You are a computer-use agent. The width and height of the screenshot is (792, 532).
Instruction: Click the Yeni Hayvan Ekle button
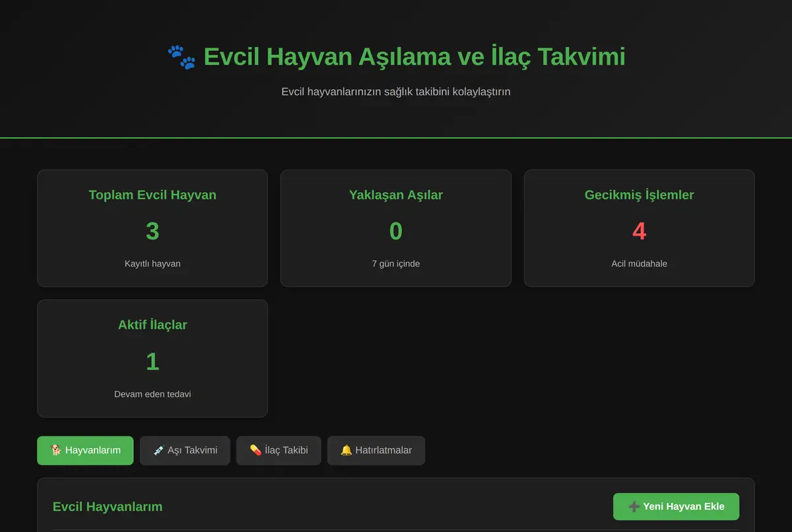coord(676,506)
